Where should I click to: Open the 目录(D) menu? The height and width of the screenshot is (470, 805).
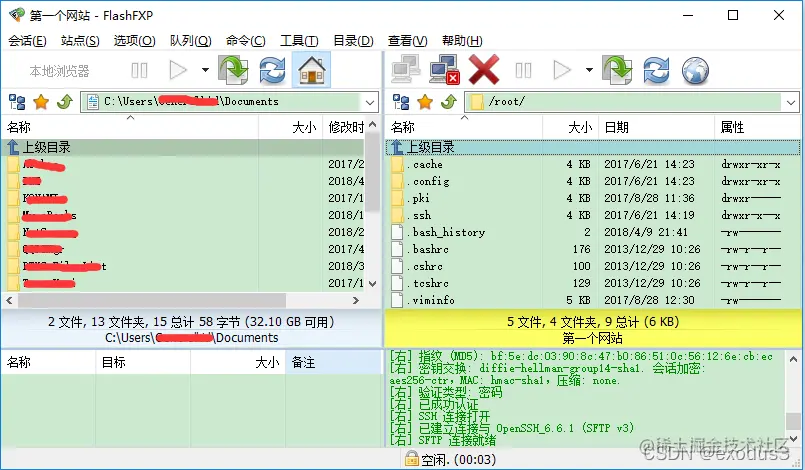pyautogui.click(x=353, y=41)
